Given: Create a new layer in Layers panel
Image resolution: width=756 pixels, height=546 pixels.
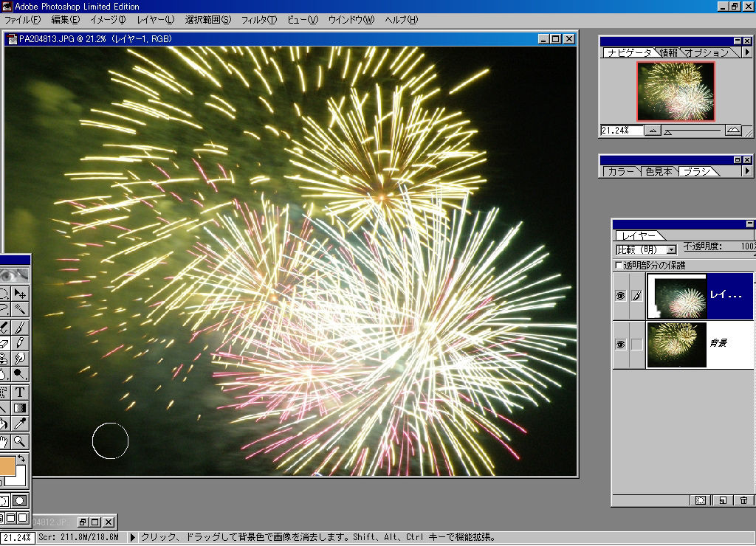Looking at the screenshot, I should tap(722, 500).
